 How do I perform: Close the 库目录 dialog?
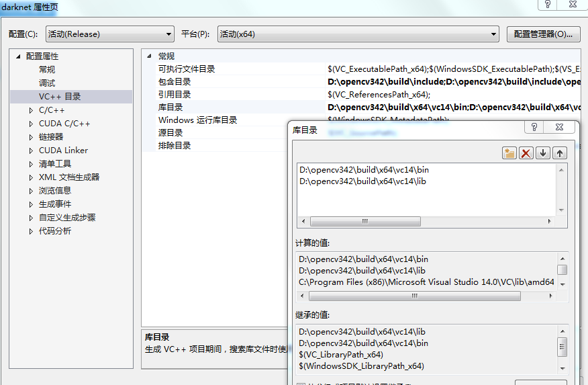click(560, 127)
